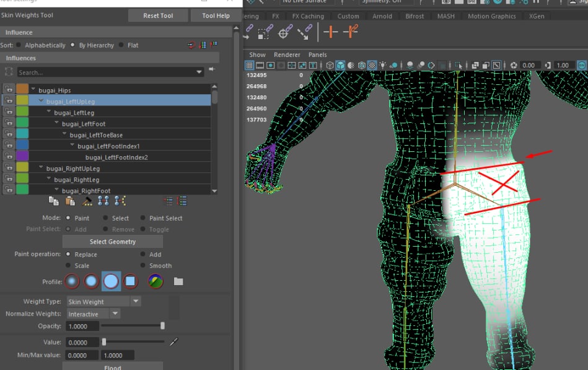Select the Gaussian brush profile

pyautogui.click(x=72, y=281)
